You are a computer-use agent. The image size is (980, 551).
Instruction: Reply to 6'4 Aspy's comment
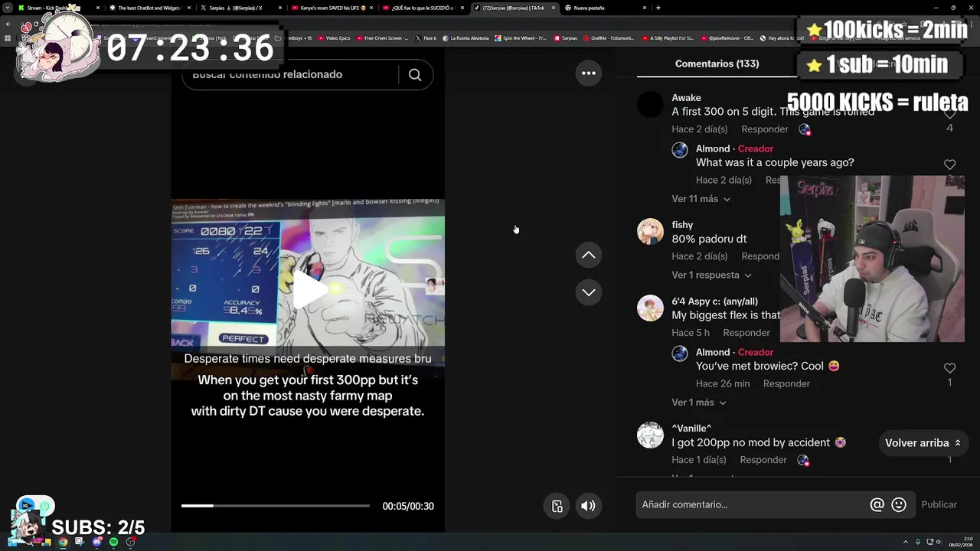(746, 333)
